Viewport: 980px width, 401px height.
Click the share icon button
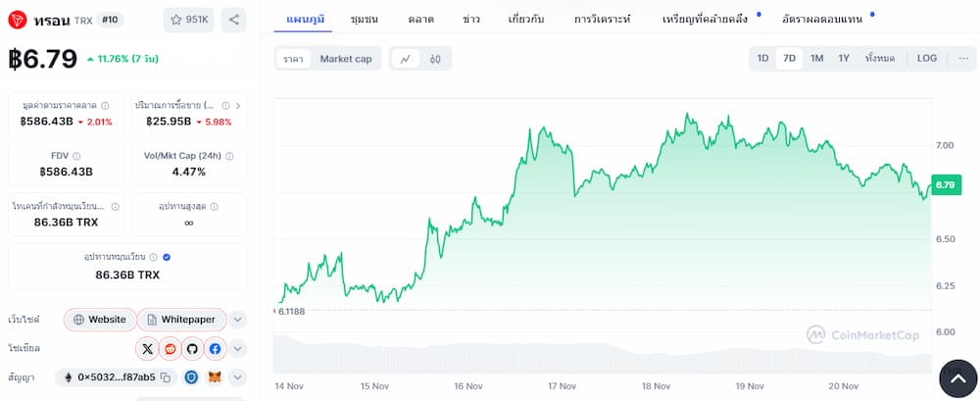pyautogui.click(x=234, y=20)
